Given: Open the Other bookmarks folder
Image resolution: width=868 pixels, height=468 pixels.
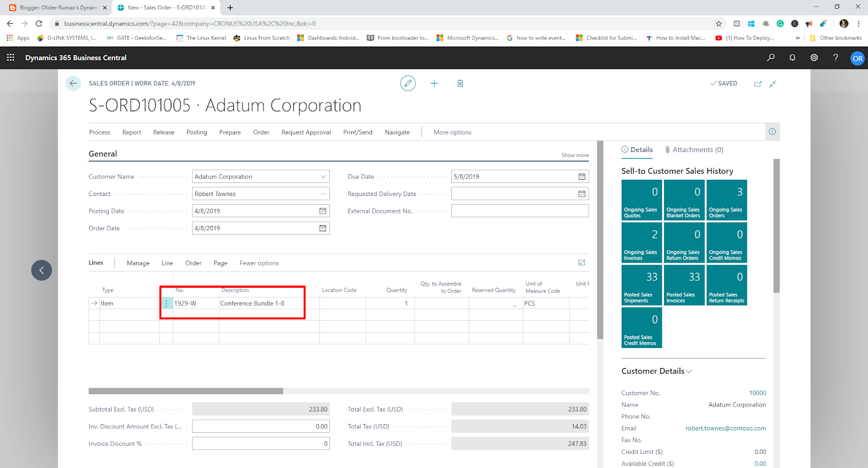Looking at the screenshot, I should (x=835, y=38).
